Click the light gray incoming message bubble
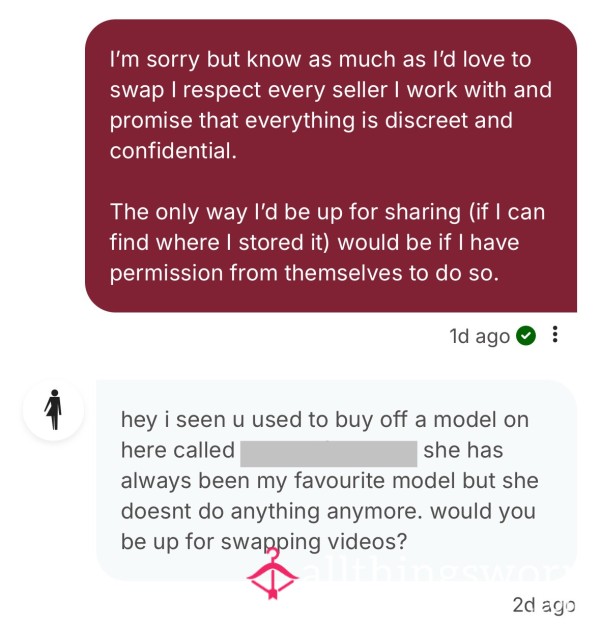Screen dimensions: 600x628 point(336,480)
